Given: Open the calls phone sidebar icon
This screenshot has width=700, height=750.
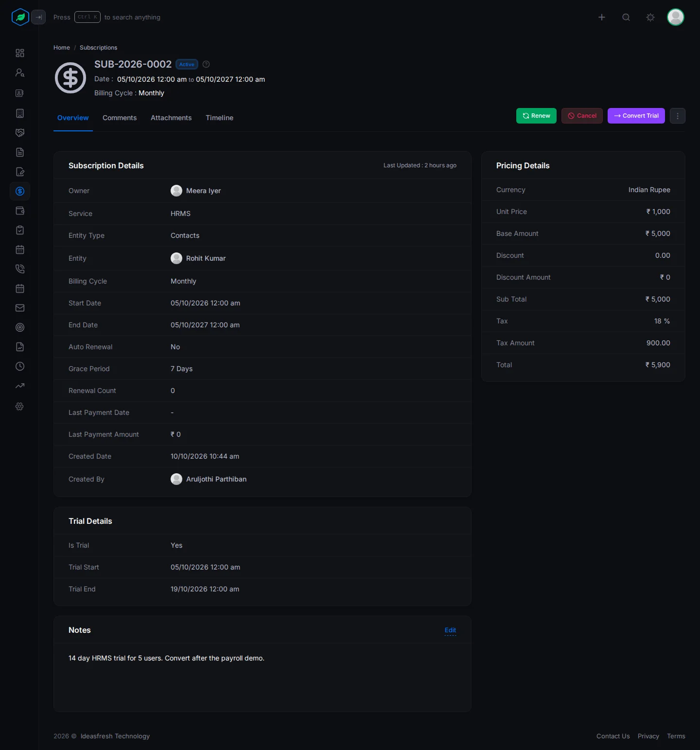Looking at the screenshot, I should (x=20, y=269).
